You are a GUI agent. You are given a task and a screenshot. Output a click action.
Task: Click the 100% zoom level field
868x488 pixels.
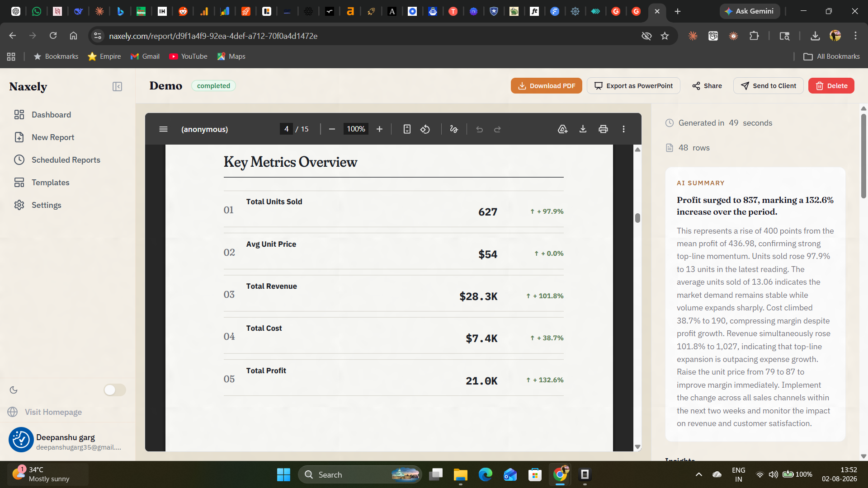coord(356,129)
